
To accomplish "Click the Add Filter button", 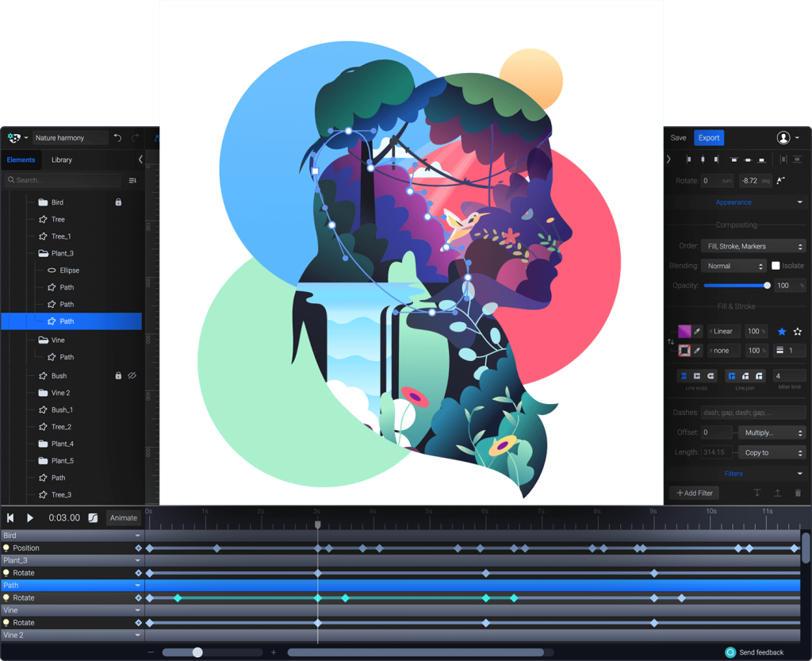I will [x=694, y=493].
